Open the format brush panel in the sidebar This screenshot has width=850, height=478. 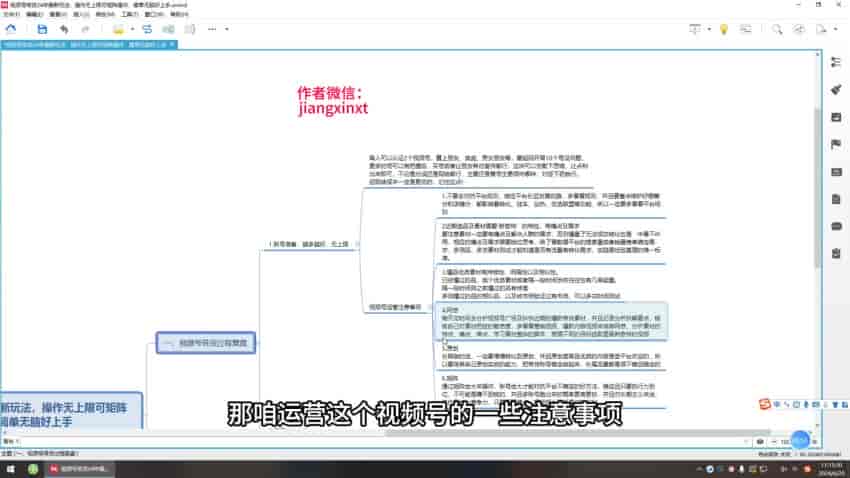coord(836,89)
